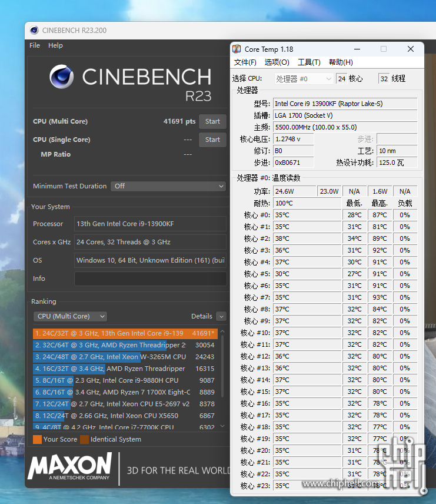
Task: Select ranking entry 8 Xeon X5650
Action: tap(125, 416)
